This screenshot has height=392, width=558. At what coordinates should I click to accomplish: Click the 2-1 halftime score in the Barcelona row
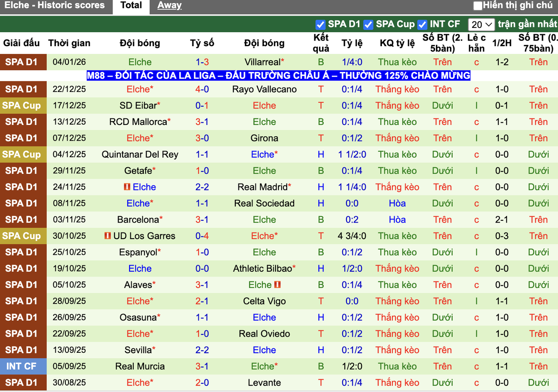pos(502,220)
